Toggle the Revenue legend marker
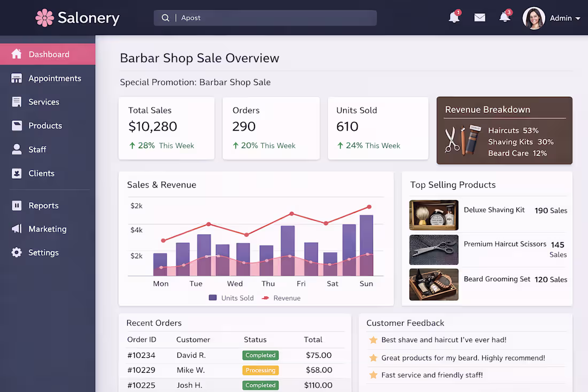588x392 pixels. (x=266, y=298)
